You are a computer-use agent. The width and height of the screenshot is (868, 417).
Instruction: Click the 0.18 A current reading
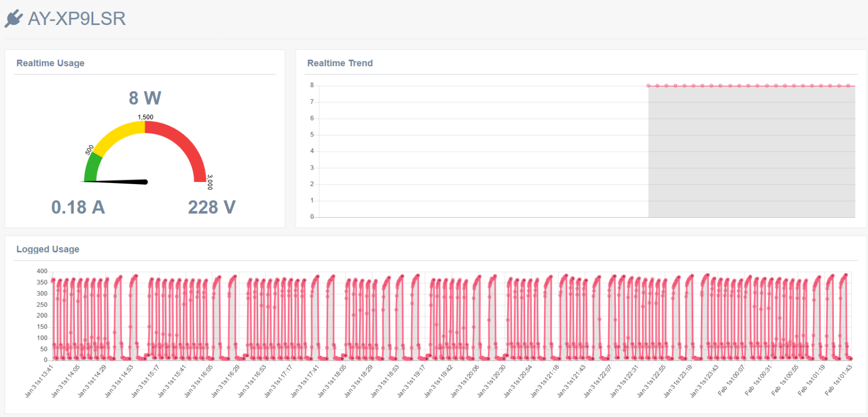coord(78,207)
